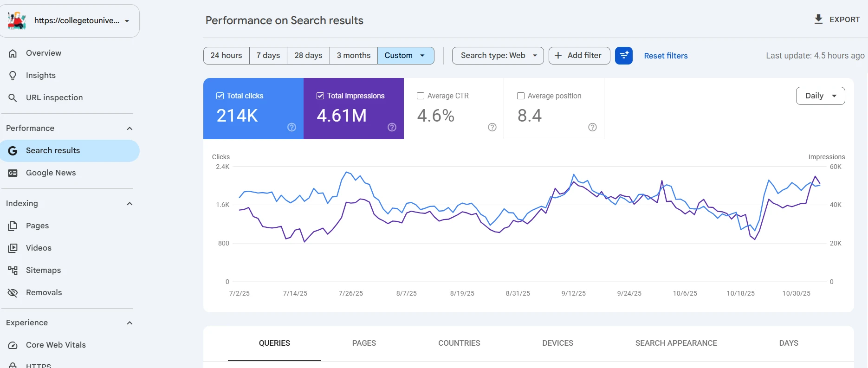This screenshot has width=868, height=368.
Task: Click the Export download icon
Action: click(819, 19)
